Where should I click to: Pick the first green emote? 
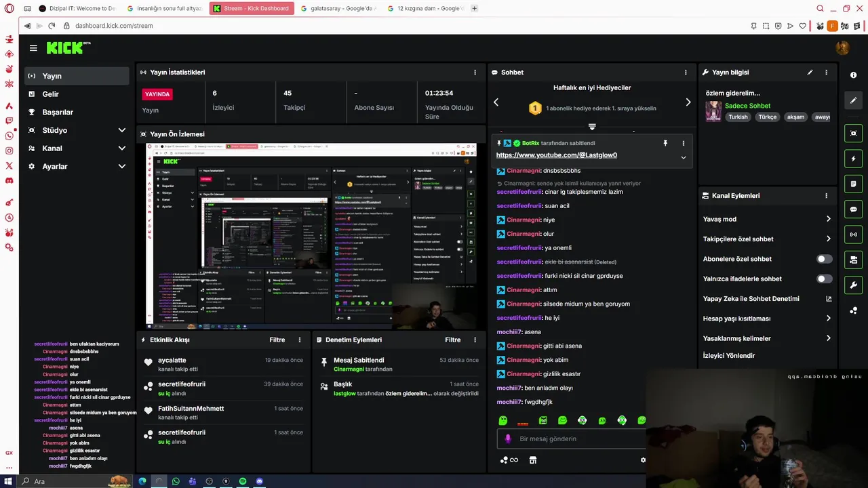tap(503, 420)
